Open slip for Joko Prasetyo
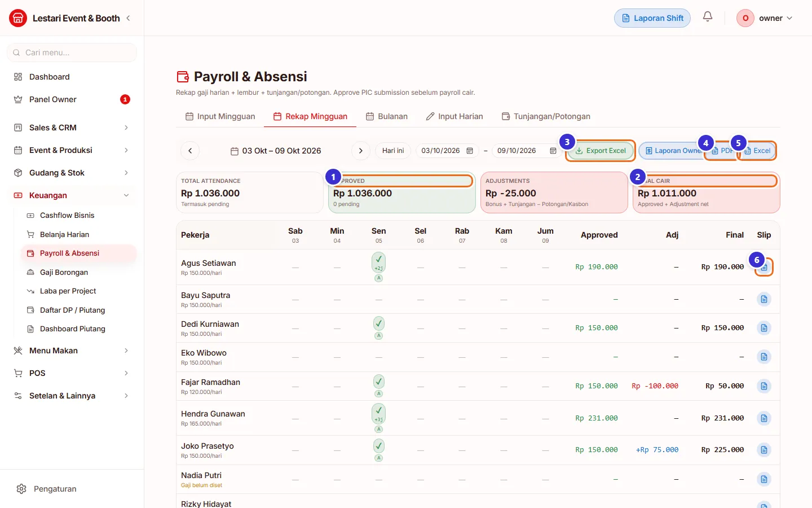The width and height of the screenshot is (812, 508). click(764, 450)
